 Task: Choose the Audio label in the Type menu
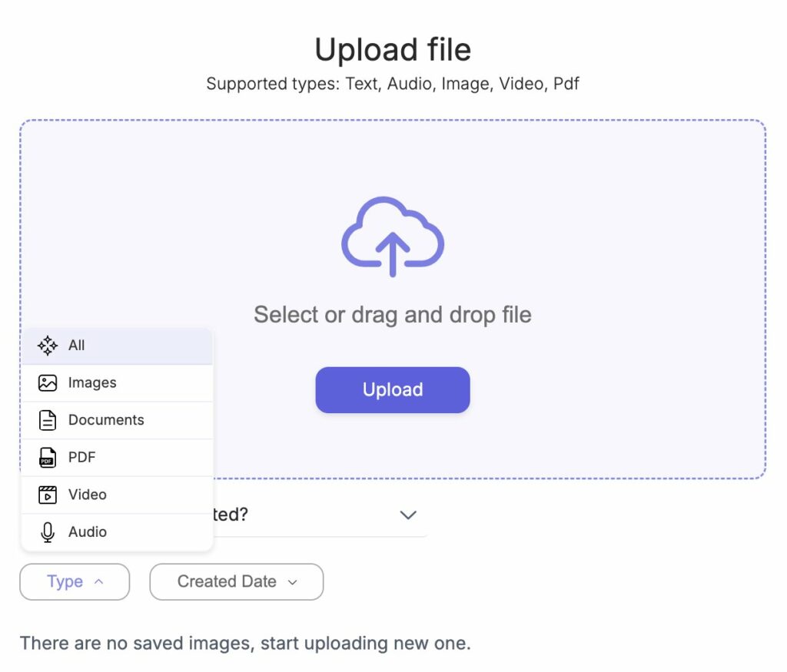[x=88, y=532]
